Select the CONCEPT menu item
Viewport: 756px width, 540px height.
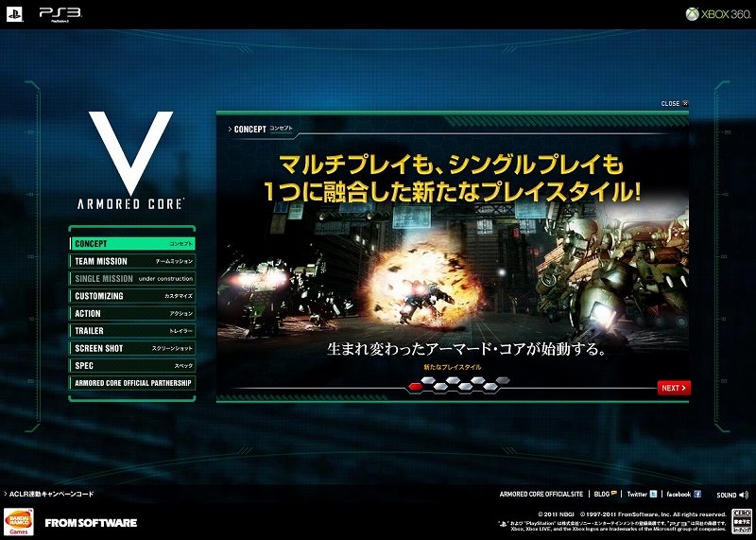click(x=132, y=244)
